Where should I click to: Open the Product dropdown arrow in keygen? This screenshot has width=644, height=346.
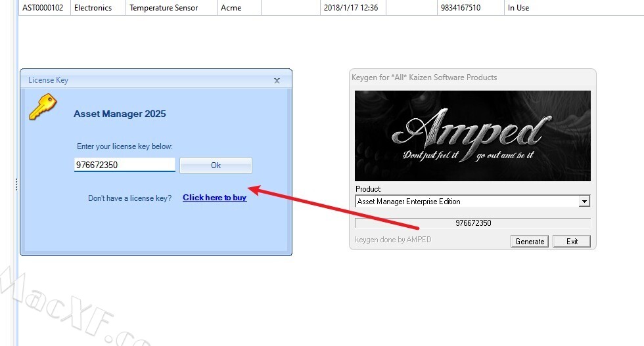pos(584,202)
